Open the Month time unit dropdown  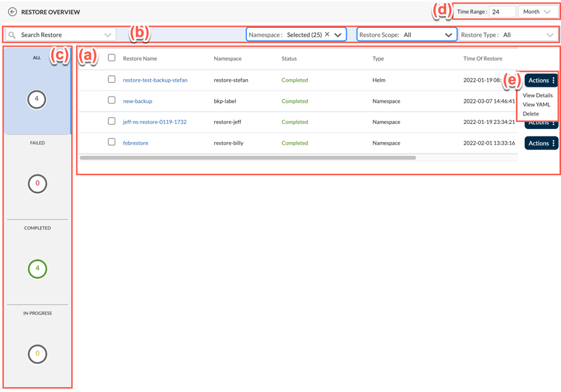537,12
